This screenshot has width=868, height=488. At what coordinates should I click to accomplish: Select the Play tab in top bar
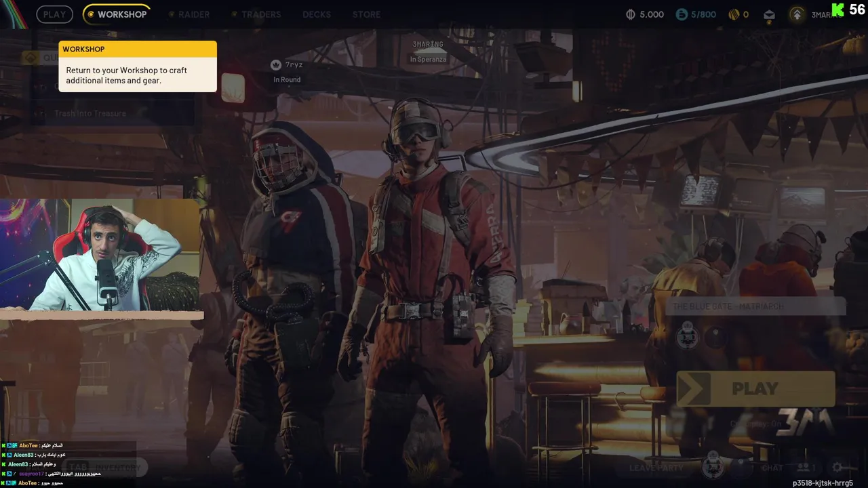(x=54, y=14)
